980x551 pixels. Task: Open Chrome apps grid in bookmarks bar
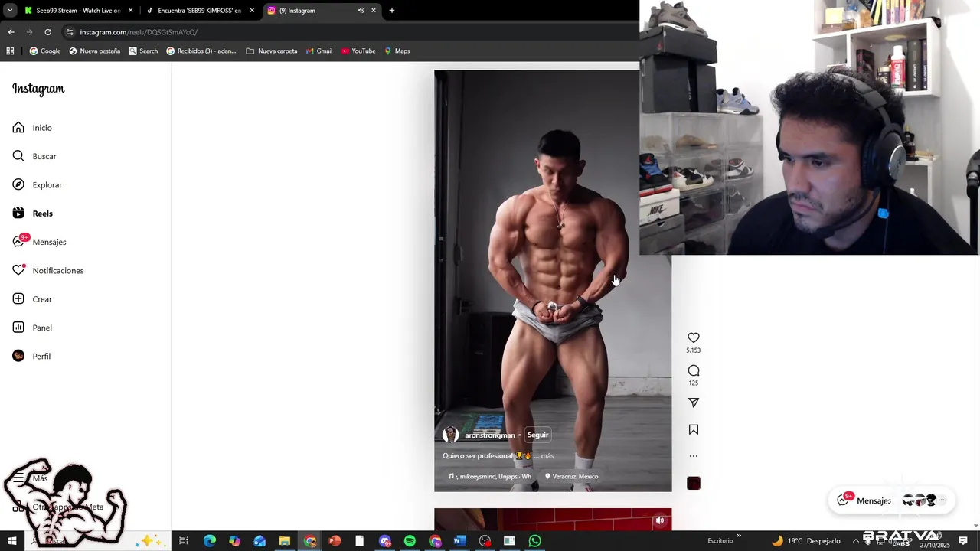point(10,51)
